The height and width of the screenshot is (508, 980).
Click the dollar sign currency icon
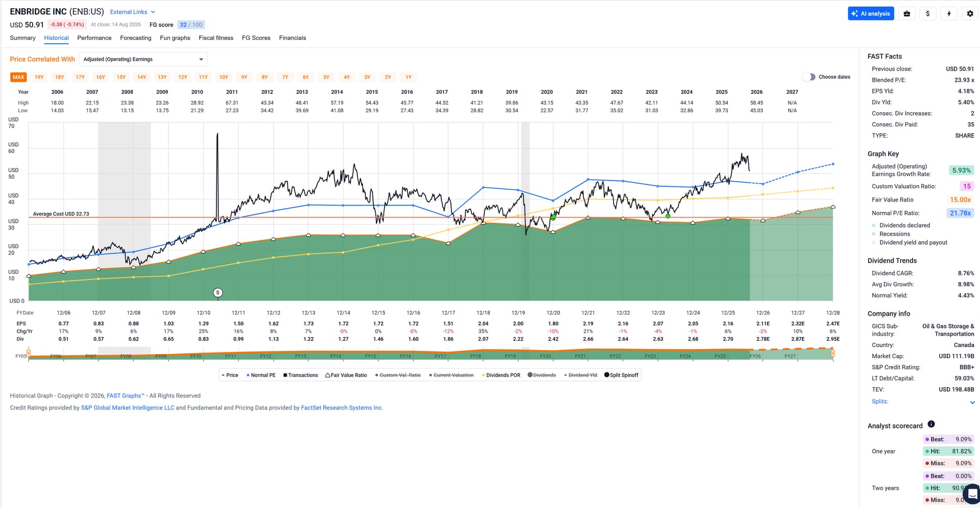[x=928, y=14]
